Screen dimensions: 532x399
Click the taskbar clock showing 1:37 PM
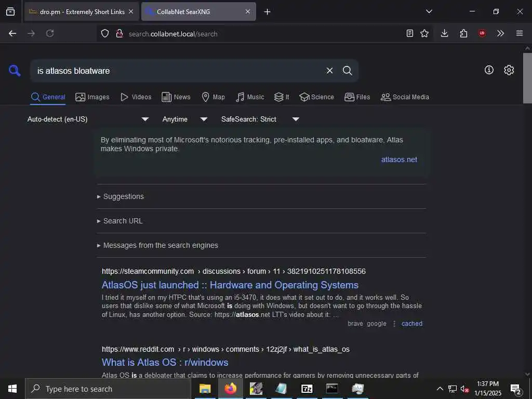(x=487, y=389)
